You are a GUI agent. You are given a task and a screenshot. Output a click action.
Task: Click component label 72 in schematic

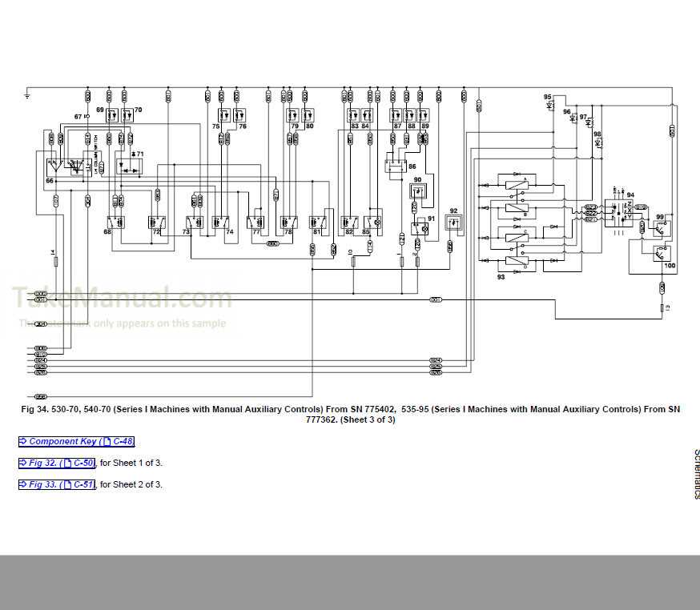(156, 231)
